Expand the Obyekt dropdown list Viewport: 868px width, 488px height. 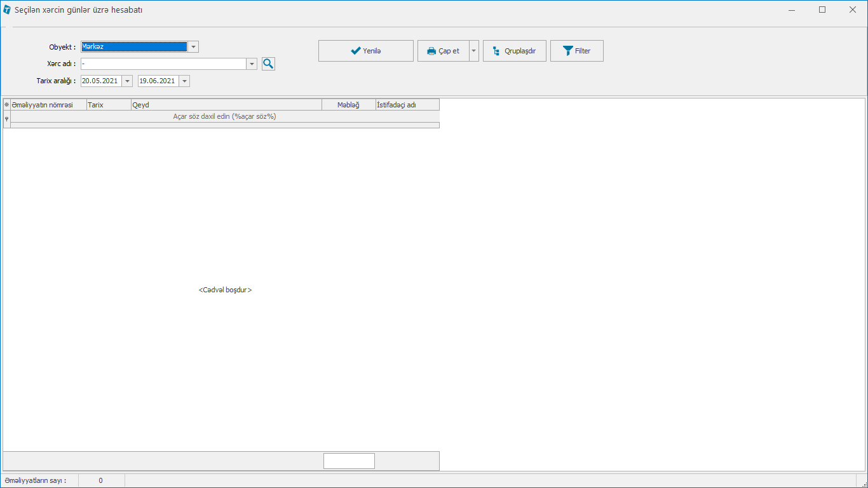(x=193, y=47)
